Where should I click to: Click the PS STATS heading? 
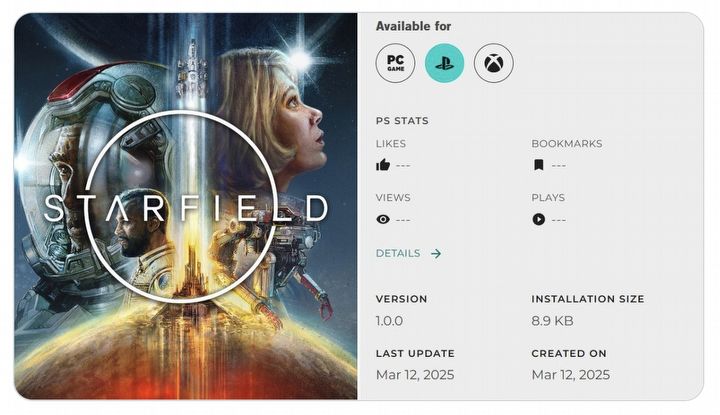402,121
